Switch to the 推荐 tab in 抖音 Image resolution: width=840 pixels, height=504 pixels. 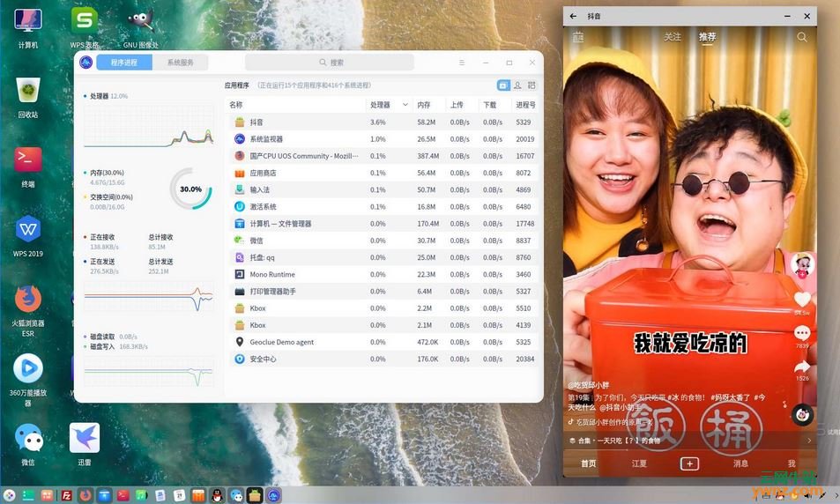707,37
